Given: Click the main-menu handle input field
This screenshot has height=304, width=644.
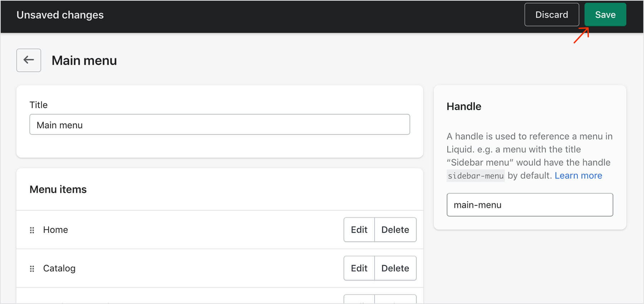Looking at the screenshot, I should (530, 205).
